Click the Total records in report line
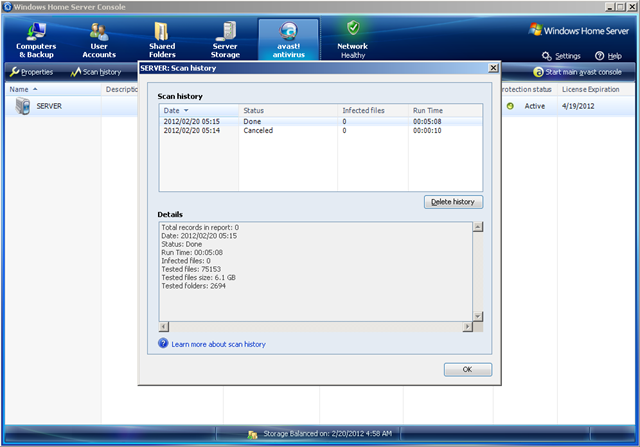 (200, 227)
